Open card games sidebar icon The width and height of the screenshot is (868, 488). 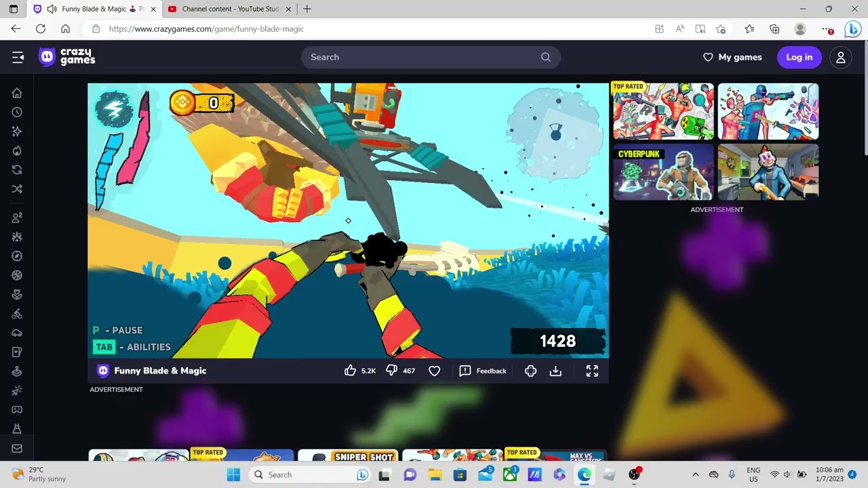[x=17, y=352]
